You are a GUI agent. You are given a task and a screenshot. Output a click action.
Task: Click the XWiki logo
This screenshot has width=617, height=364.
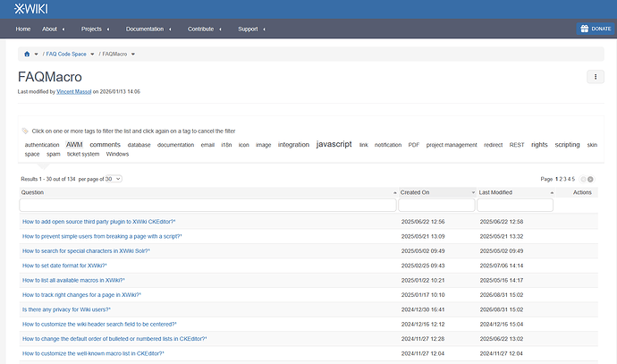tap(31, 9)
